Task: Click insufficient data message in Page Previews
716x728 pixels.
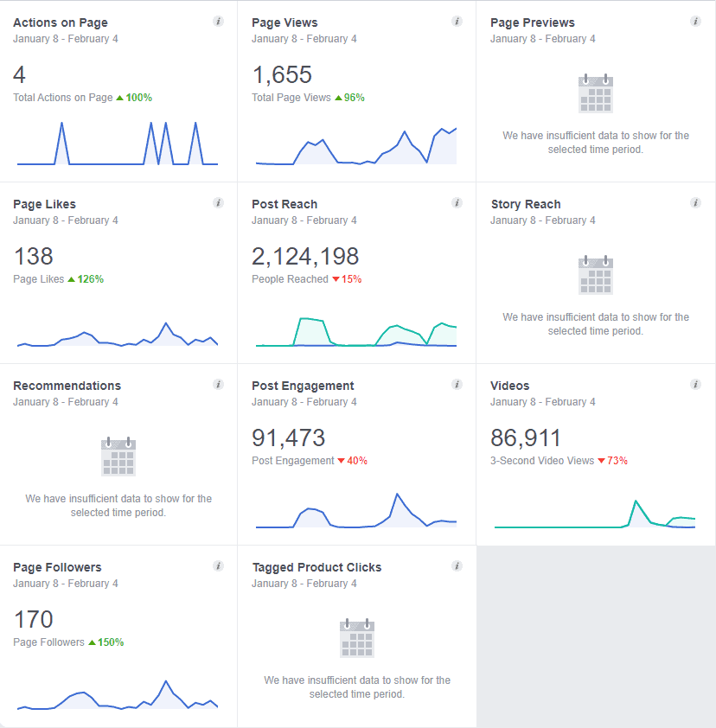Action: (x=596, y=143)
